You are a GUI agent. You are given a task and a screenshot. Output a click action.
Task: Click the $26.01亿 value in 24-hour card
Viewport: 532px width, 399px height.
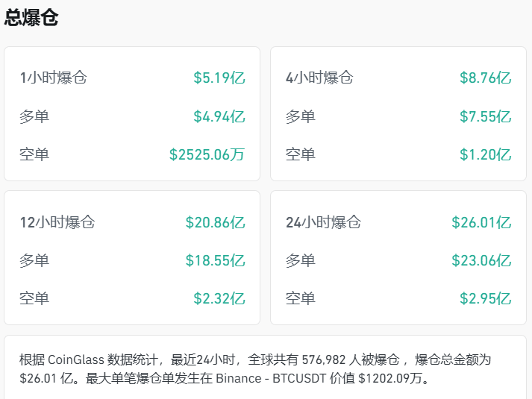(x=481, y=222)
